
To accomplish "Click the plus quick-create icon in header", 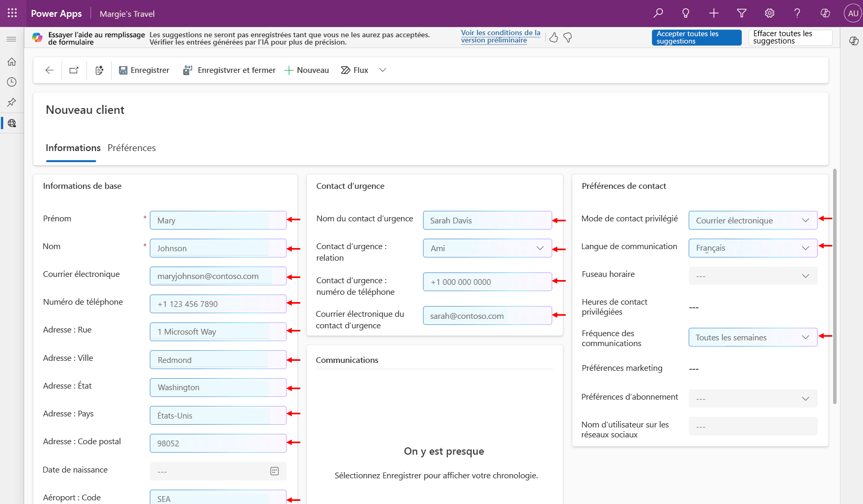I will (713, 13).
